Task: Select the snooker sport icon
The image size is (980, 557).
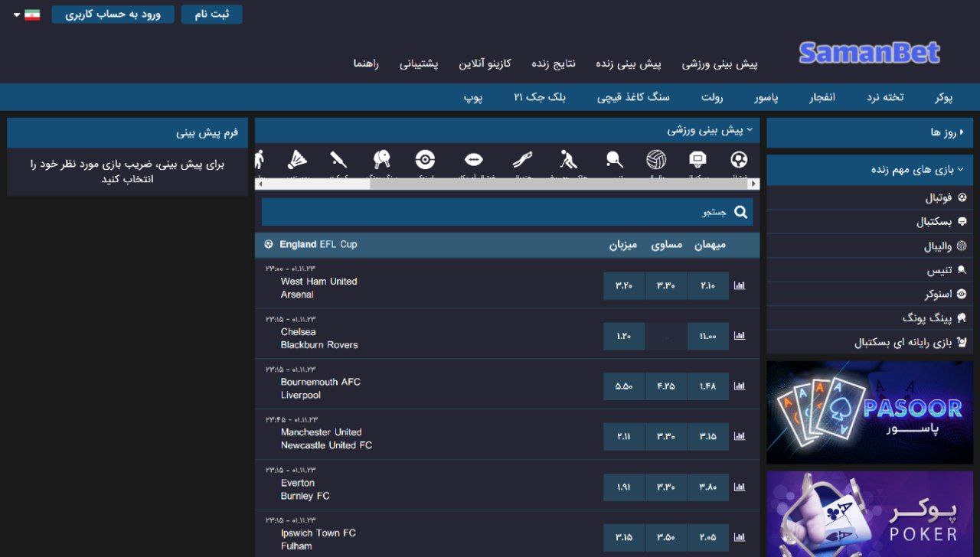Action: pyautogui.click(x=423, y=159)
